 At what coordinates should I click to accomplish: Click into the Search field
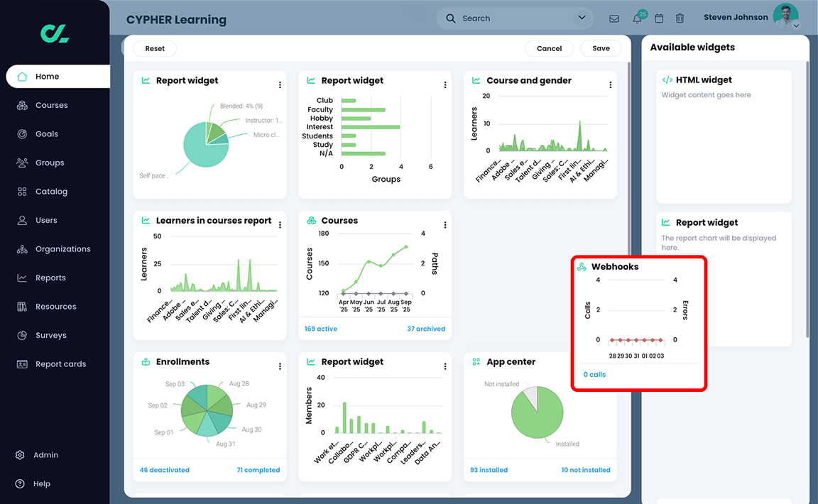coord(514,18)
